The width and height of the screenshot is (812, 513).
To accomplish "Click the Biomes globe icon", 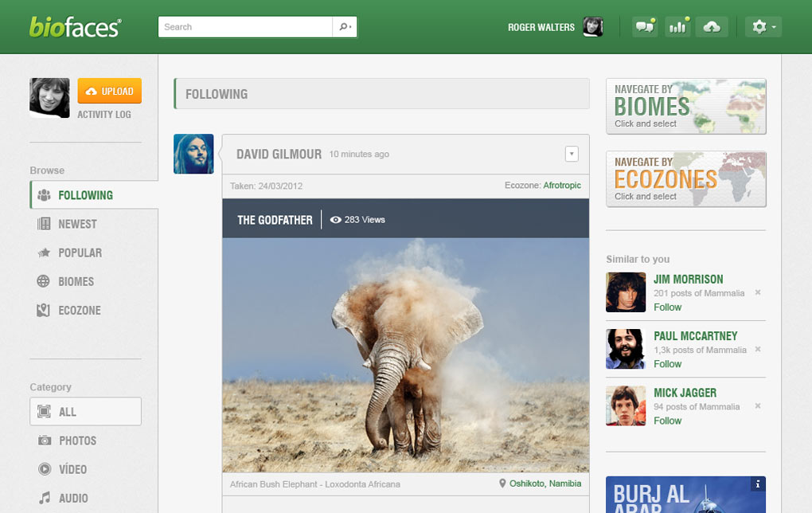I will pyautogui.click(x=44, y=281).
